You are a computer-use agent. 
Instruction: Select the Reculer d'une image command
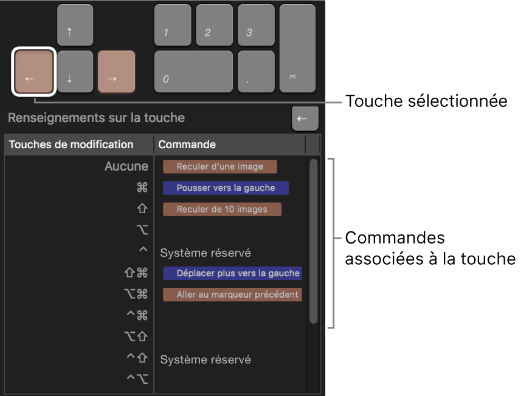(x=220, y=166)
